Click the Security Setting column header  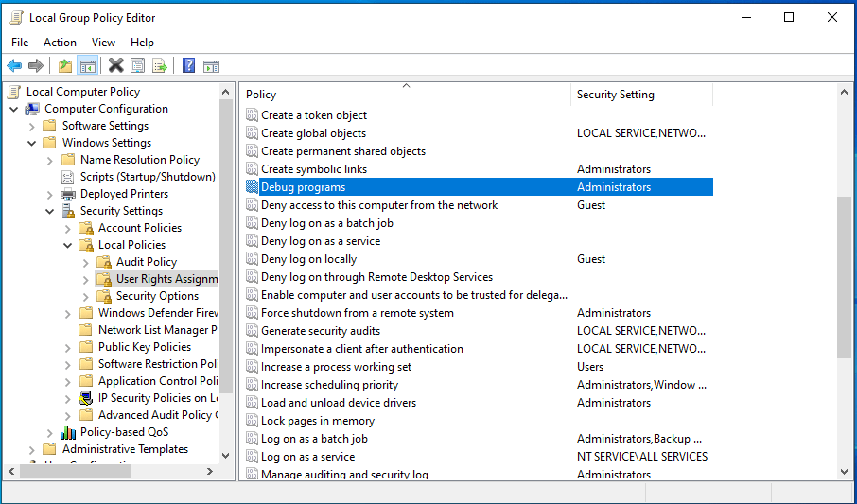tap(615, 95)
